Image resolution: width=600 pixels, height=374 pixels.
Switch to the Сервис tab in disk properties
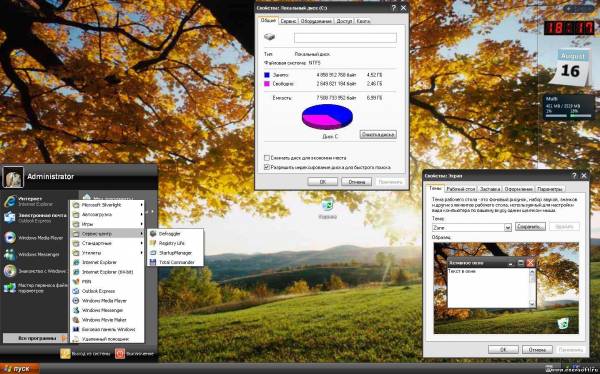coord(288,21)
